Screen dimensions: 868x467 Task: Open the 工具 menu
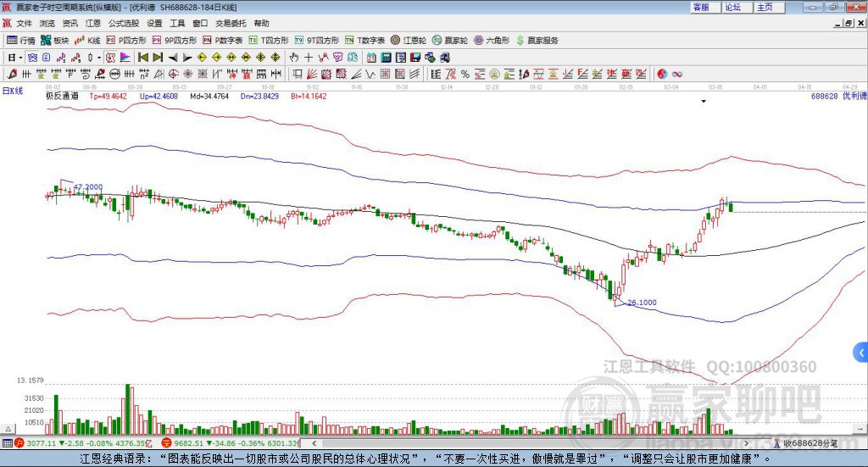point(177,23)
